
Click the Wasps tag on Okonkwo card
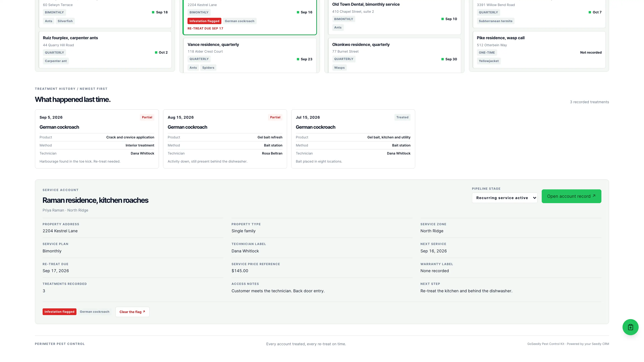coord(339,68)
